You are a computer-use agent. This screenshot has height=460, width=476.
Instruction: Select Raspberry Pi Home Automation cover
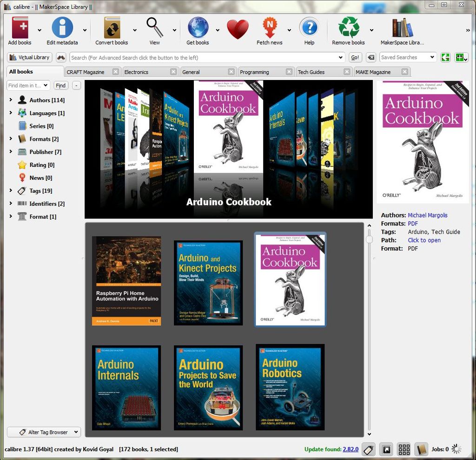tap(126, 281)
